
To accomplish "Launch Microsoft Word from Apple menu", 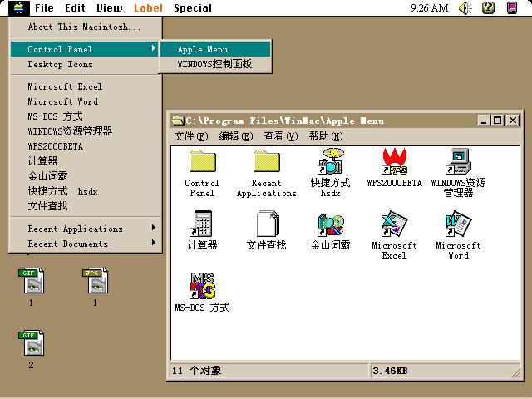I will click(86, 101).
